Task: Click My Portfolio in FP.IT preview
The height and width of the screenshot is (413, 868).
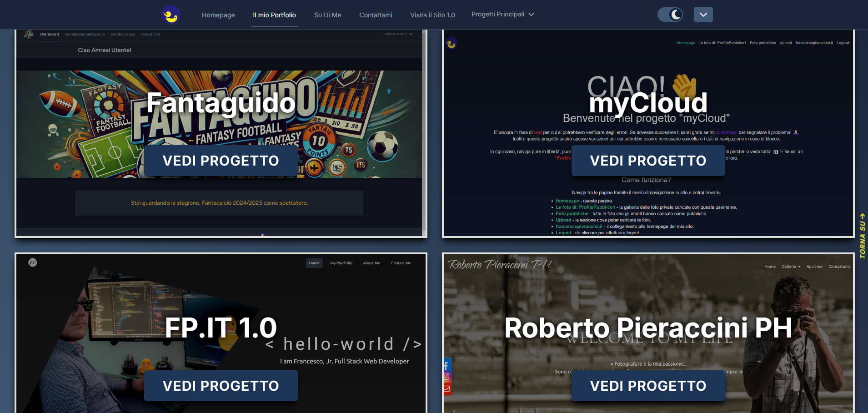Action: 341,263
